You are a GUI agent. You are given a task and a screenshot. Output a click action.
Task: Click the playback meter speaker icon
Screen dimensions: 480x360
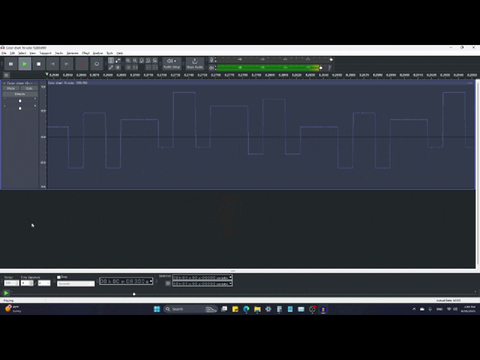tap(211, 68)
